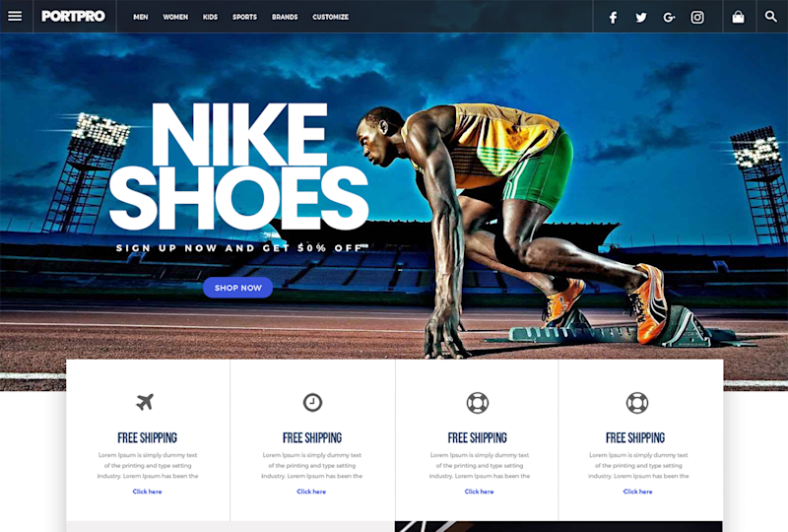Click the SHOP NOW button

tap(237, 288)
